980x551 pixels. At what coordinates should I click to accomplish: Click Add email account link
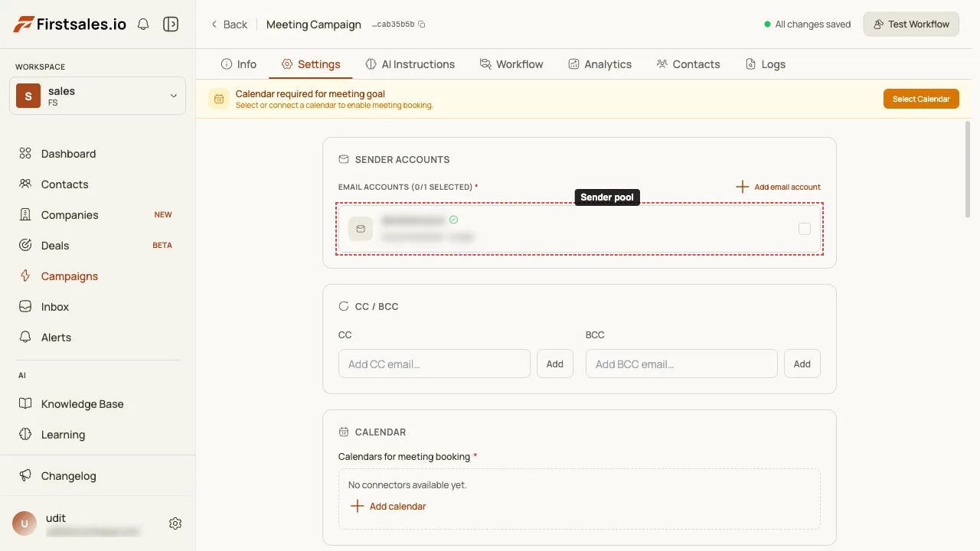click(778, 187)
